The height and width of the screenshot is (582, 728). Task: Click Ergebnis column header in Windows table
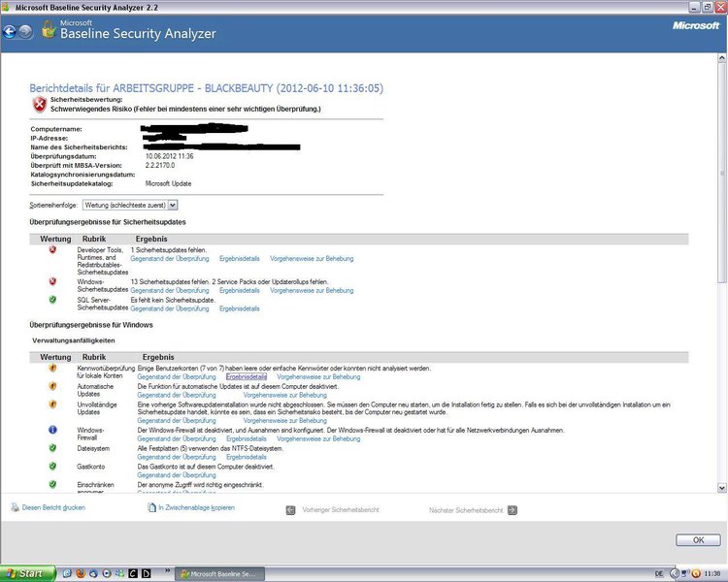158,357
